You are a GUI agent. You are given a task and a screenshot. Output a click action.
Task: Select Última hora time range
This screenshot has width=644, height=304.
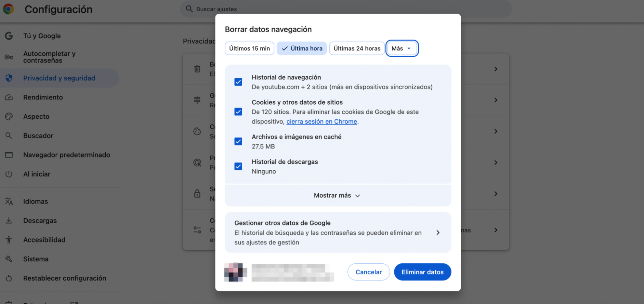pos(302,48)
